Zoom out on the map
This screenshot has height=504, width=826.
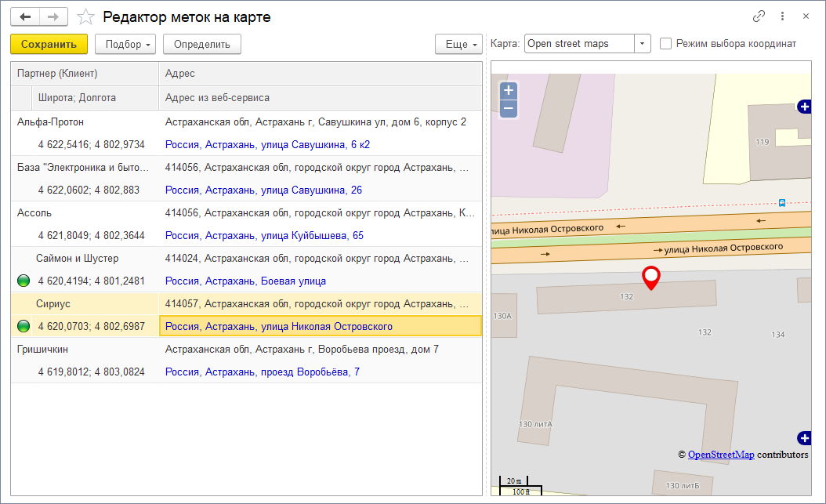pos(509,108)
